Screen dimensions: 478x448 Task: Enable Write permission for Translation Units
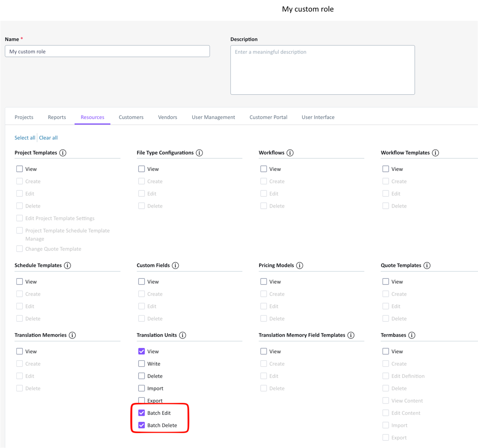pos(142,364)
